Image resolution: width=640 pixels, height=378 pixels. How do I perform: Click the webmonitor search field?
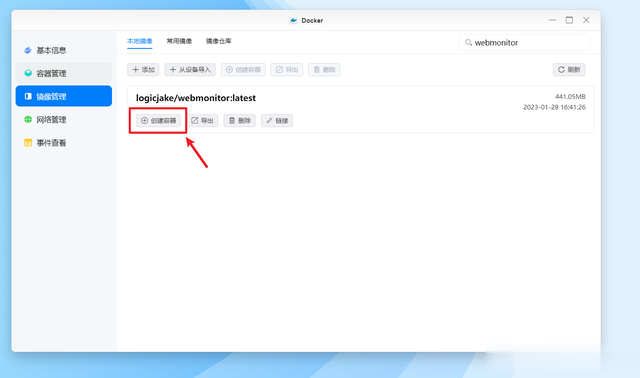pyautogui.click(x=524, y=42)
